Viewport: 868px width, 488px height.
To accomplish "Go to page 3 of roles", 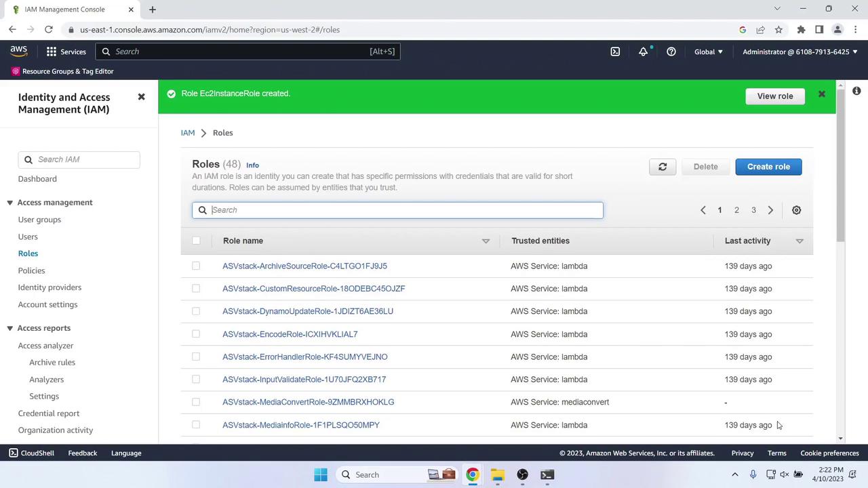I will click(753, 210).
